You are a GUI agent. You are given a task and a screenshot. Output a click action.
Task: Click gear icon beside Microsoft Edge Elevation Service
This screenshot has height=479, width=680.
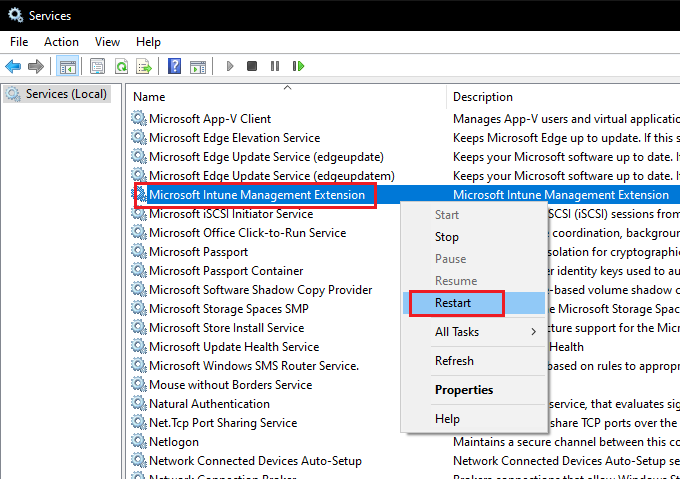coord(139,137)
